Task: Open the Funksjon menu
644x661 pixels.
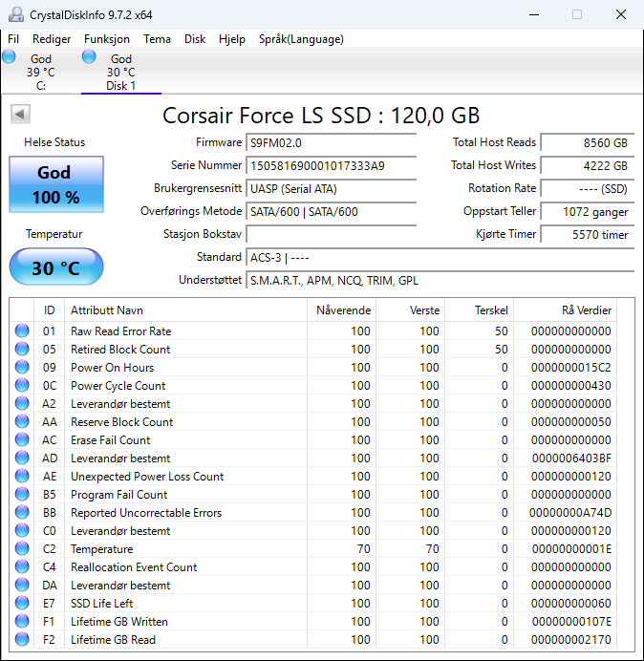Action: [x=107, y=39]
